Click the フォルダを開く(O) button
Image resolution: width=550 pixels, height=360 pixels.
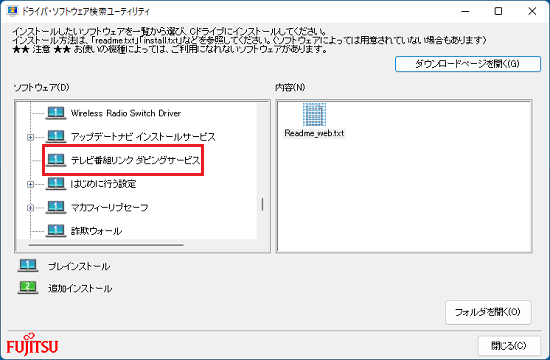(x=488, y=312)
